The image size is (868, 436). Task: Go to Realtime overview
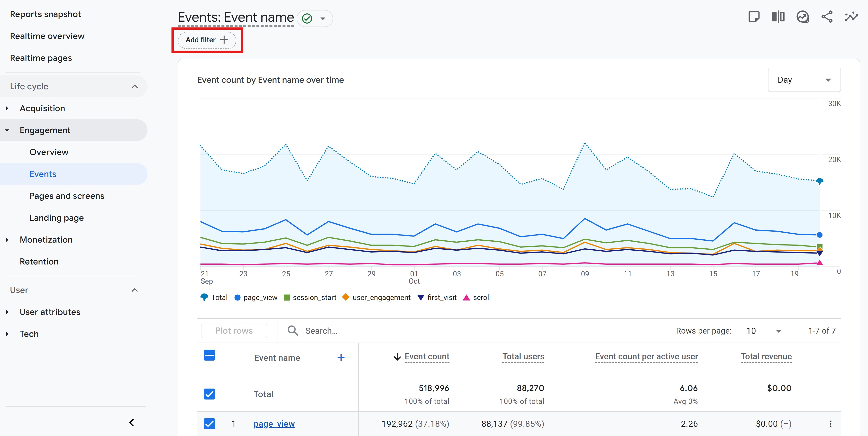click(47, 36)
